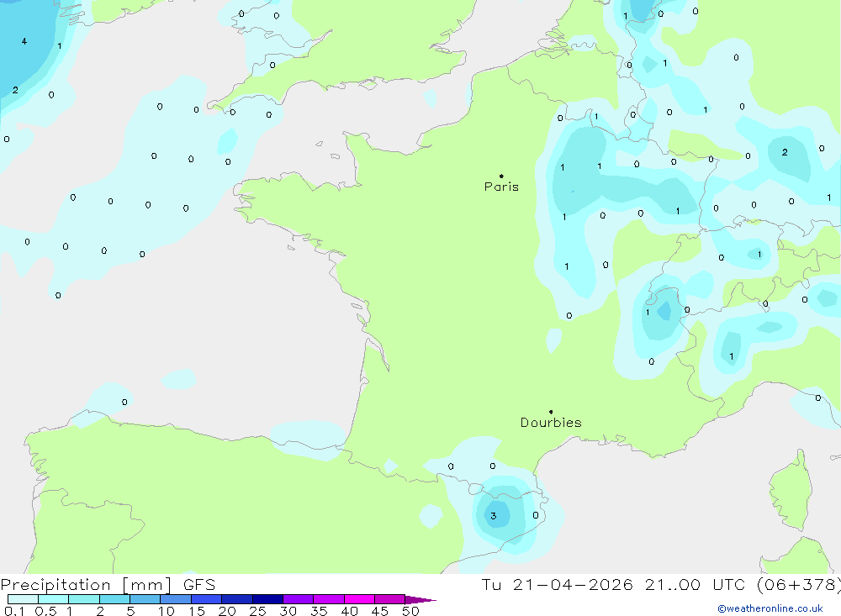Click the legend arrow tip above 50 mm
The image size is (841, 616).
click(x=420, y=600)
